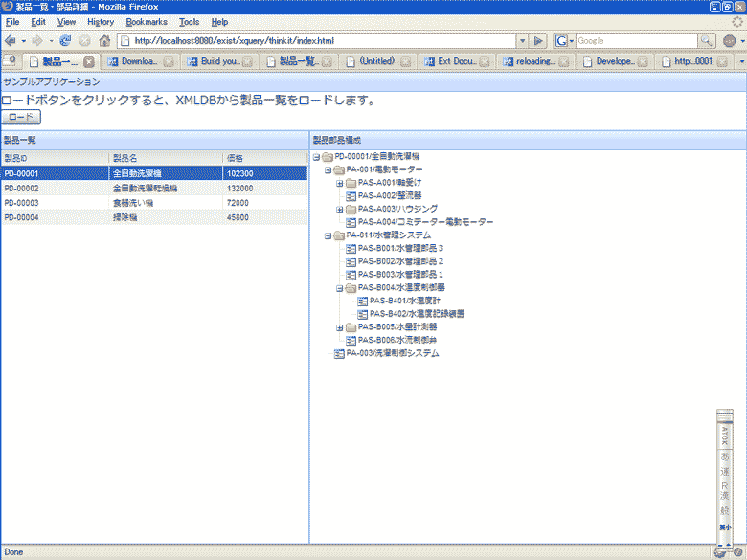
Task: Expand the PAS-A003 tree node
Action: coord(339,209)
